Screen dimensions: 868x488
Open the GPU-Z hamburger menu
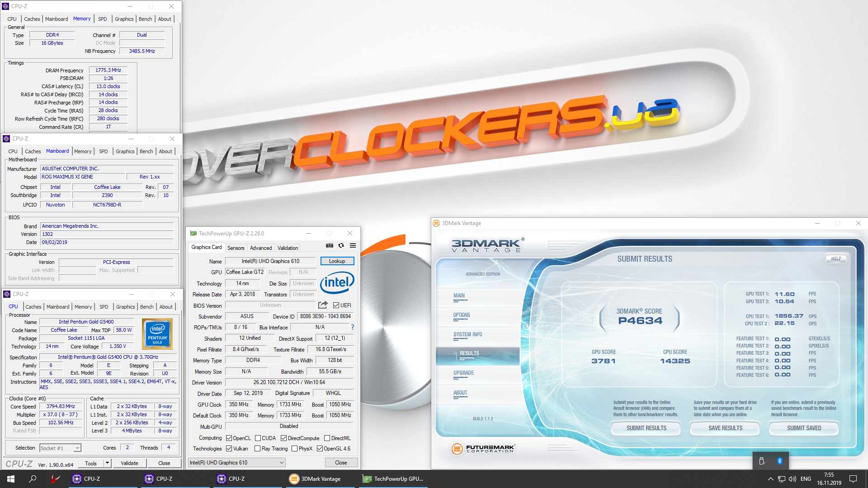[353, 245]
